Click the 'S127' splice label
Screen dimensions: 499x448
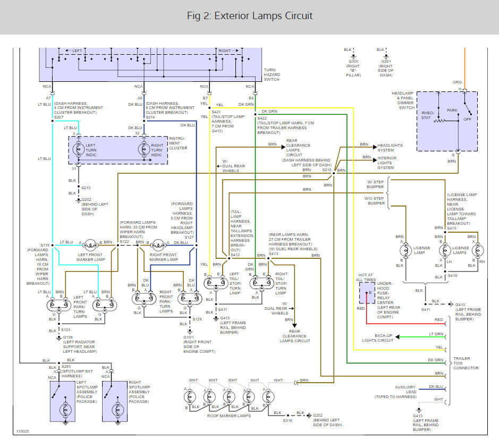tap(189, 238)
